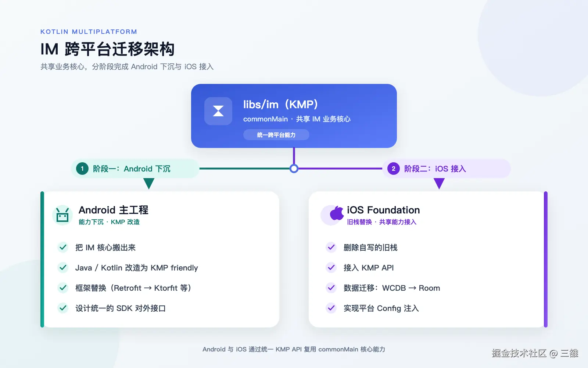Click the purple checkmark beside 接入 KMP API
This screenshot has width=588, height=368.
(331, 268)
